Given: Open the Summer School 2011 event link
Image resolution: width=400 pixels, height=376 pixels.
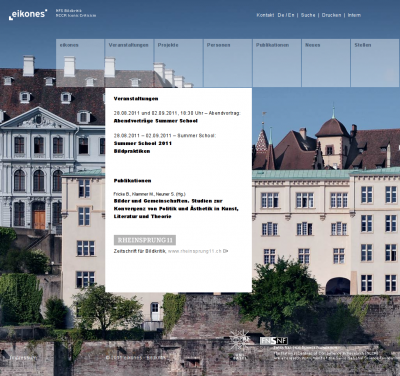Looking at the screenshot, I should click(x=143, y=143).
